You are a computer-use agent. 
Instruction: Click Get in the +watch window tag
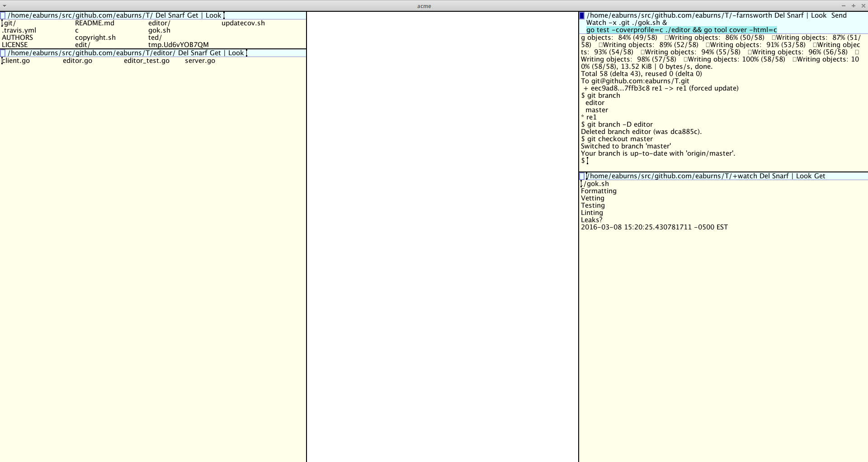(820, 176)
